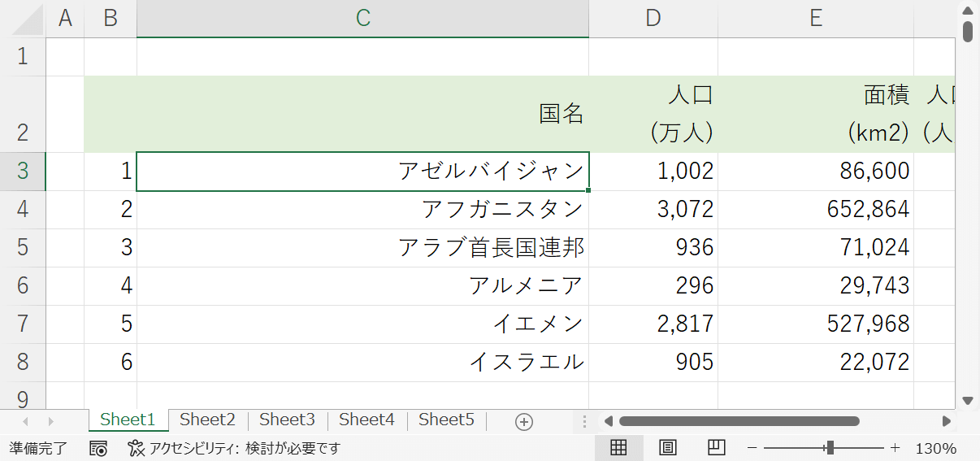Image resolution: width=980 pixels, height=461 pixels.
Task: Click the zoom out minus icon
Action: pos(752,448)
